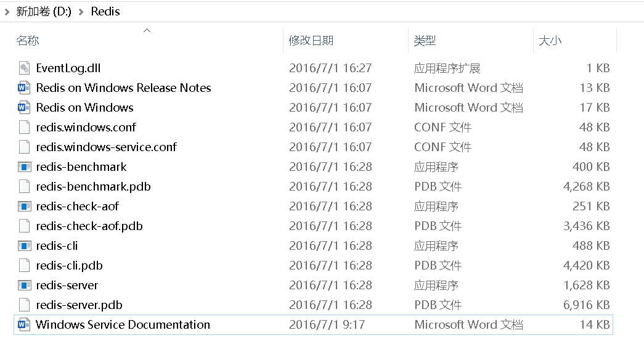
Task: Select the redis-cli application name
Action: coord(57,245)
